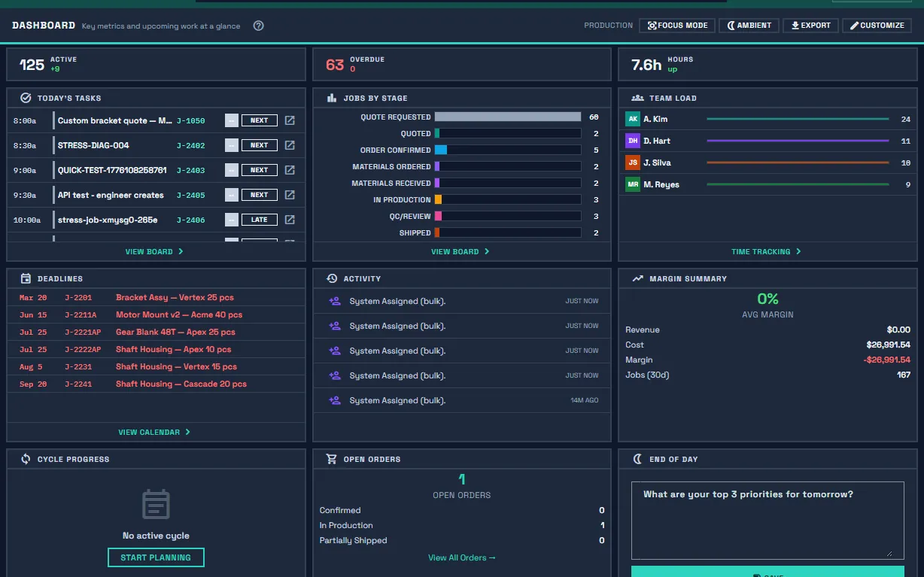Click NEXT badge on J-1050 task

point(260,120)
